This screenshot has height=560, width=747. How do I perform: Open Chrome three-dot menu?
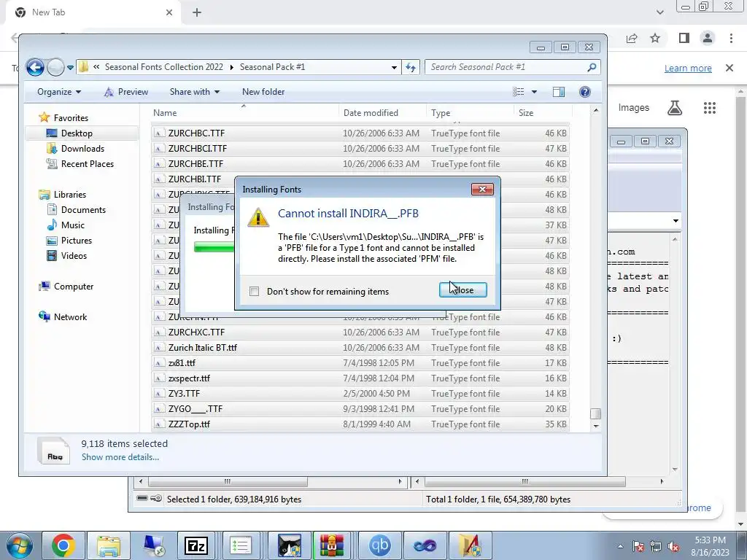coord(731,38)
